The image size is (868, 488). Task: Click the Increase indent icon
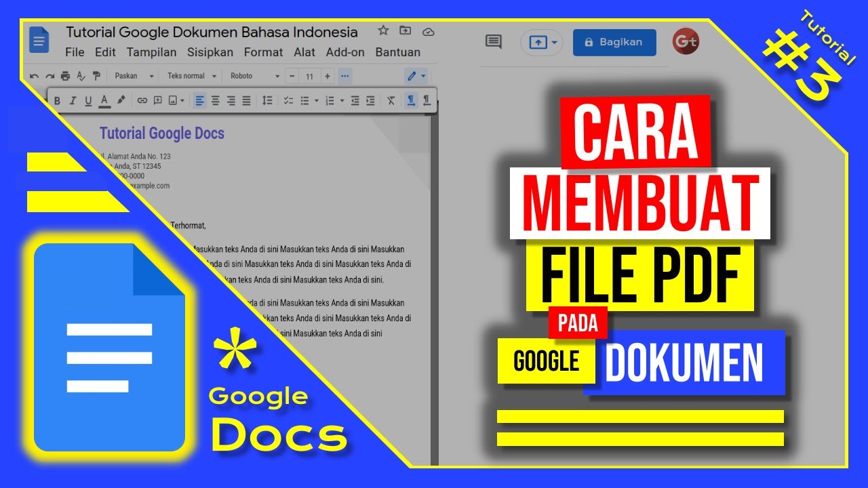[370, 100]
